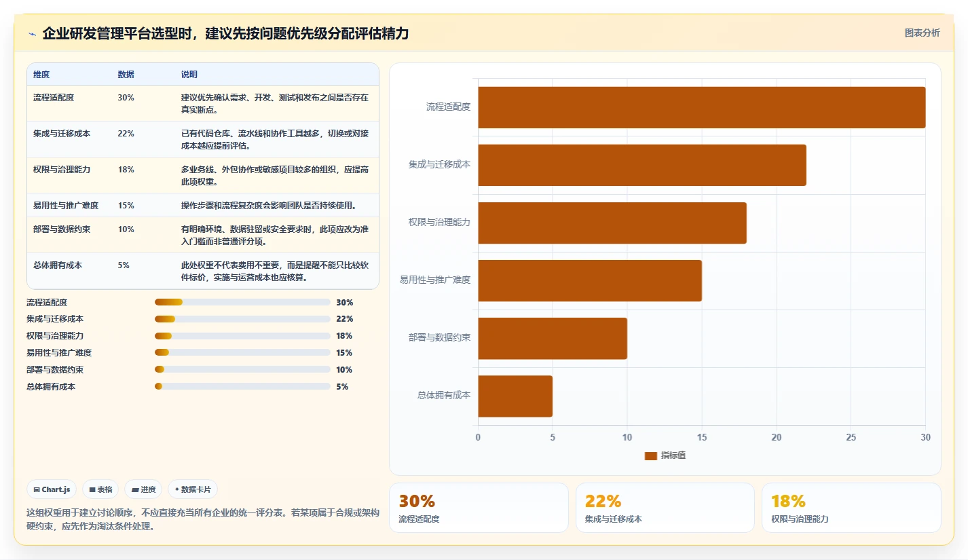Viewport: 968px width, 560px height.
Task: Click the 总体拥有成本 chart axis label
Action: click(444, 396)
